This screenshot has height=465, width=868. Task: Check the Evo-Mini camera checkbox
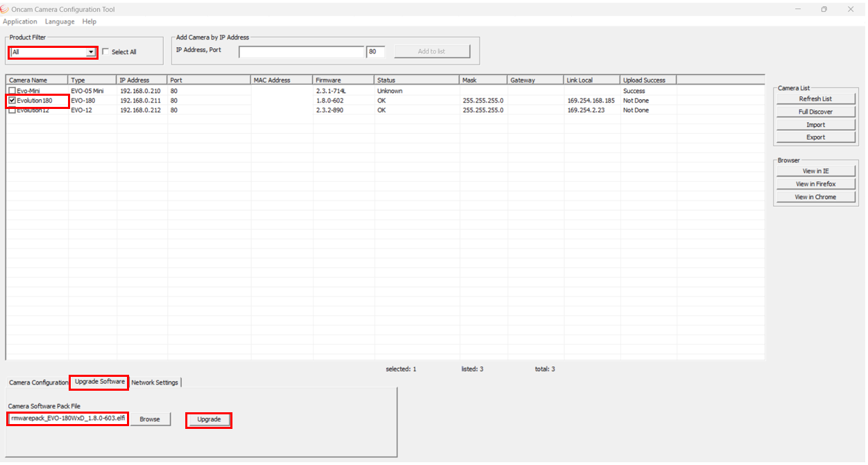click(x=12, y=91)
